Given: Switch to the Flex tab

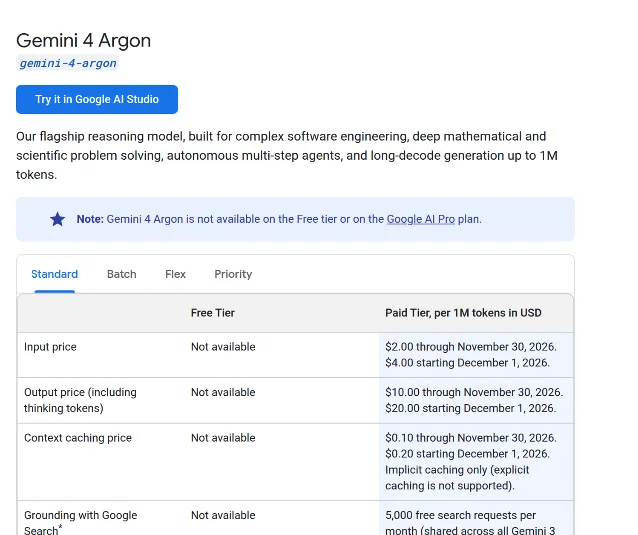Looking at the screenshot, I should 175,274.
